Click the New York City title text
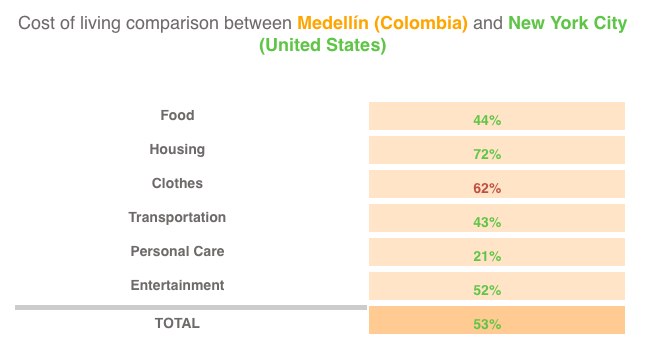 pos(567,23)
